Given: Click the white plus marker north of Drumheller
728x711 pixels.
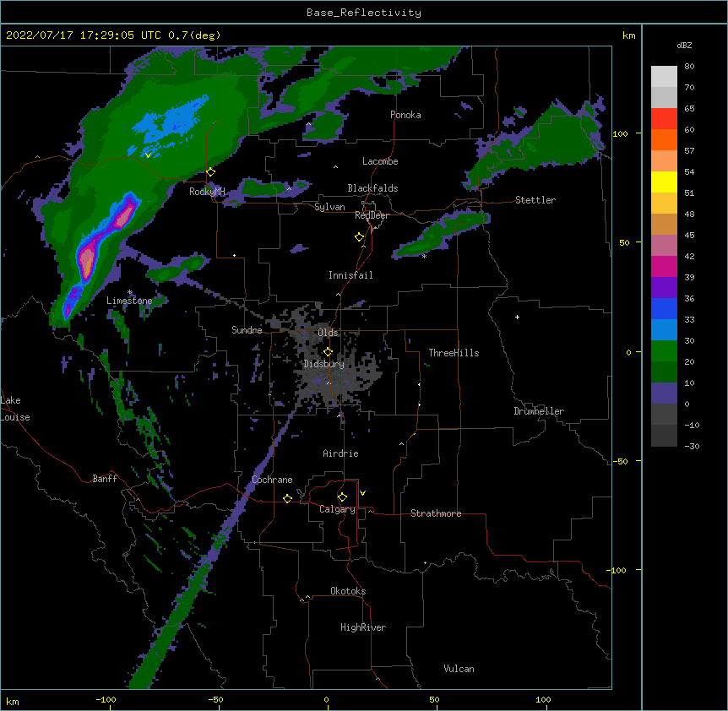Looking at the screenshot, I should click(517, 317).
